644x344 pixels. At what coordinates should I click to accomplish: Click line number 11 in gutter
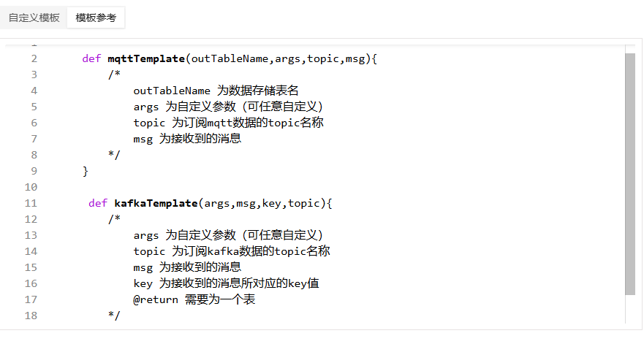(x=31, y=203)
